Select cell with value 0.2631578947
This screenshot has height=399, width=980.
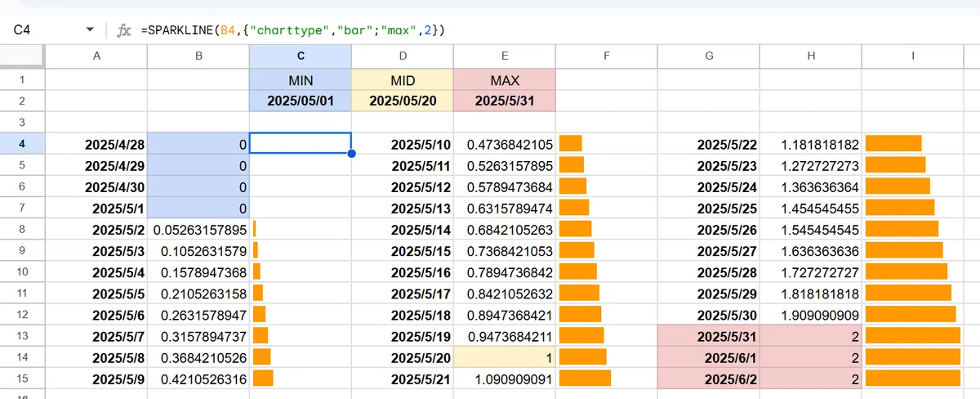[198, 314]
